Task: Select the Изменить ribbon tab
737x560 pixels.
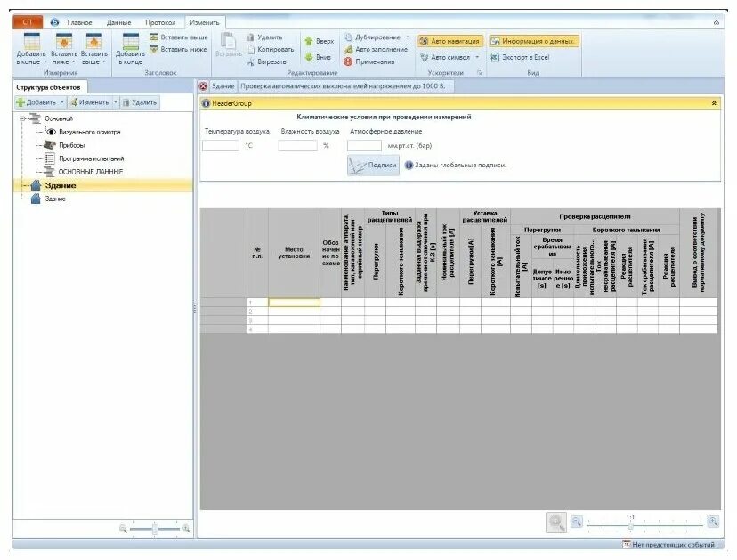Action: [205, 22]
